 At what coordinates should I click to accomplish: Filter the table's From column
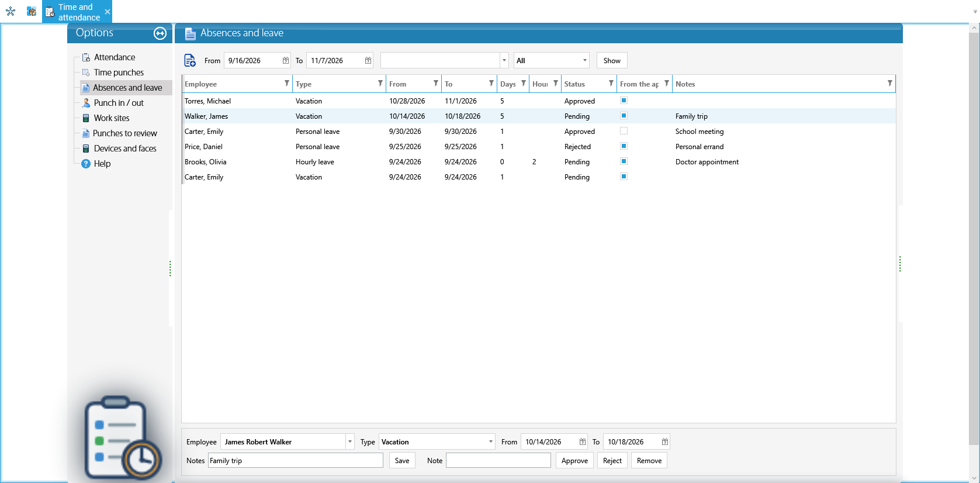tap(436, 84)
